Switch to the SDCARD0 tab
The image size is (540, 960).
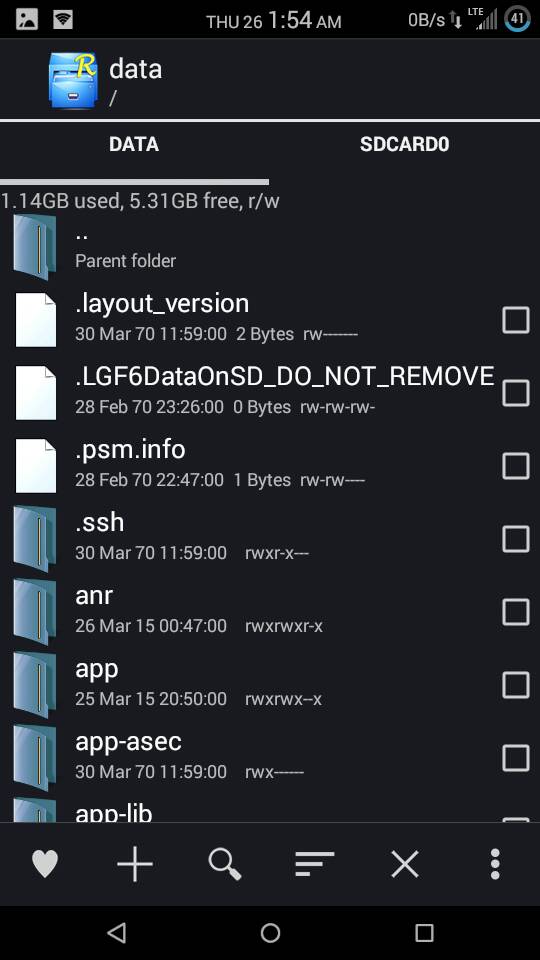[x=405, y=144]
